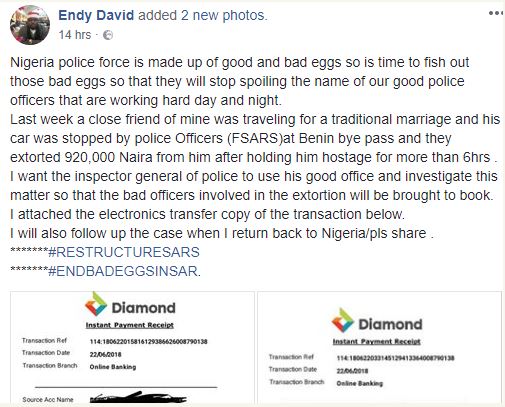
Task: Open the #ENDBADEGGSINSAR hashtag
Action: (123, 271)
